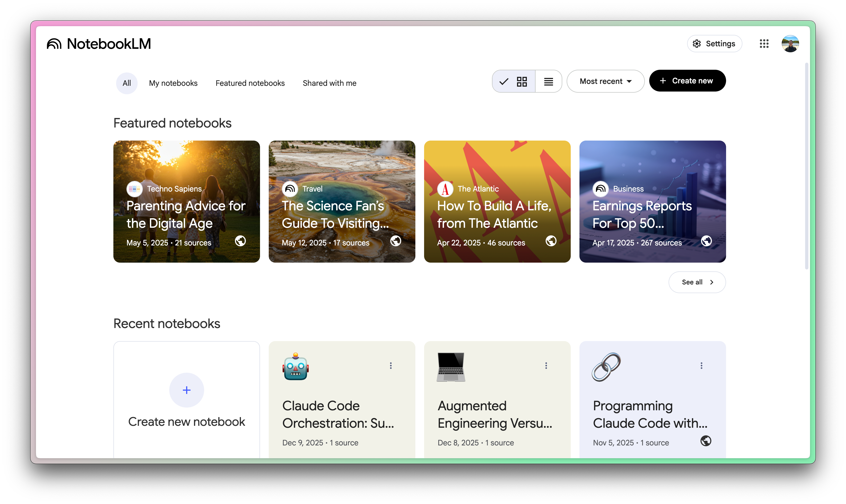846x504 pixels.
Task: Switch to the Shared with me tab
Action: 329,83
